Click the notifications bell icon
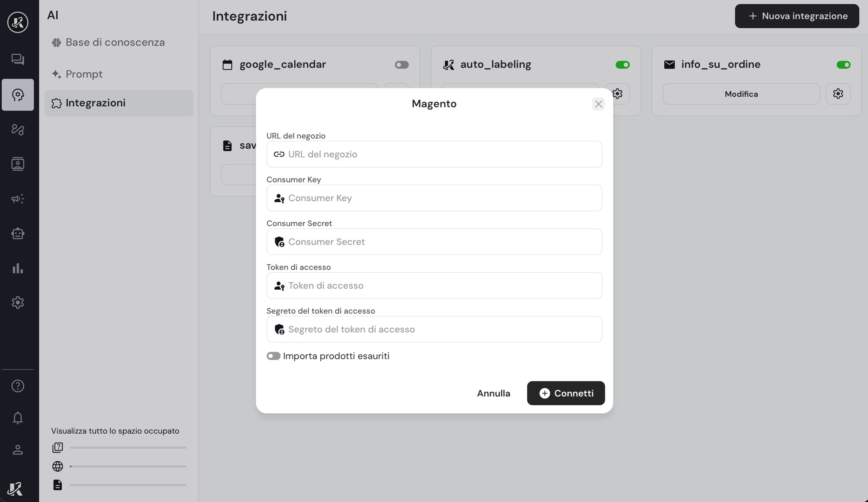868x502 pixels. click(18, 418)
